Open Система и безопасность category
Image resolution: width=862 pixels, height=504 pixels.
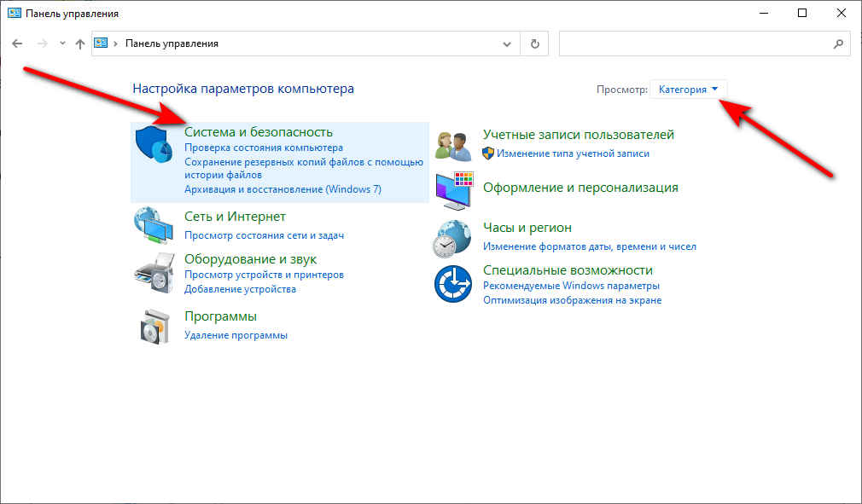coord(259,132)
